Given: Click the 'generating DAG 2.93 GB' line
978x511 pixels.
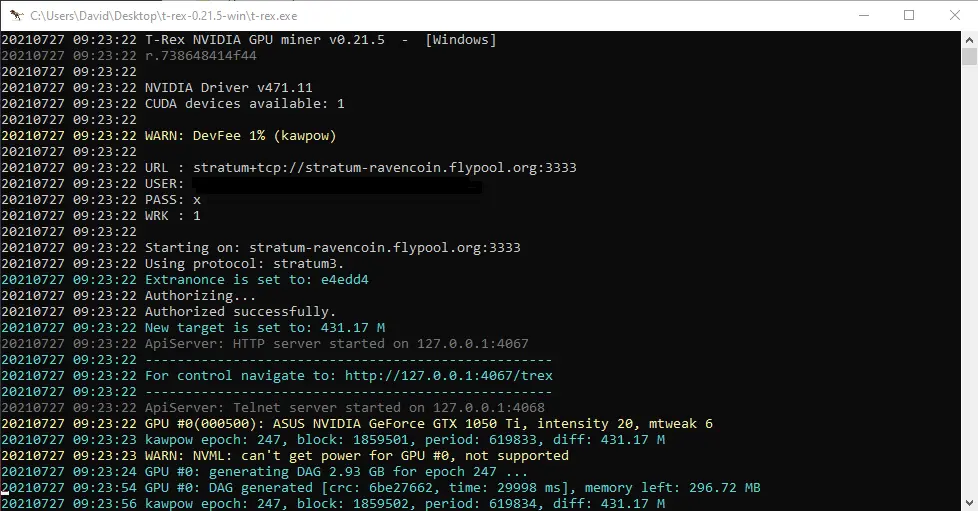Looking at the screenshot, I should click(264, 472).
